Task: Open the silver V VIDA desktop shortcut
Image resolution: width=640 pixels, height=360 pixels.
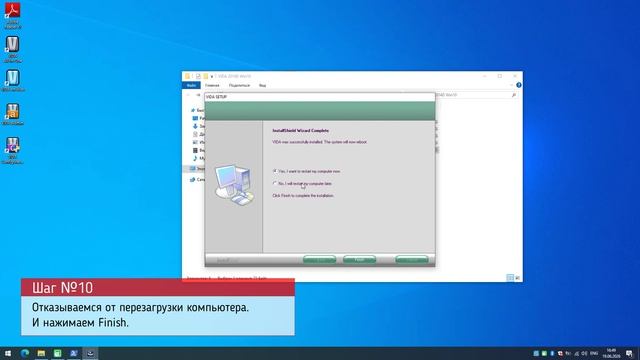Action: (13, 49)
